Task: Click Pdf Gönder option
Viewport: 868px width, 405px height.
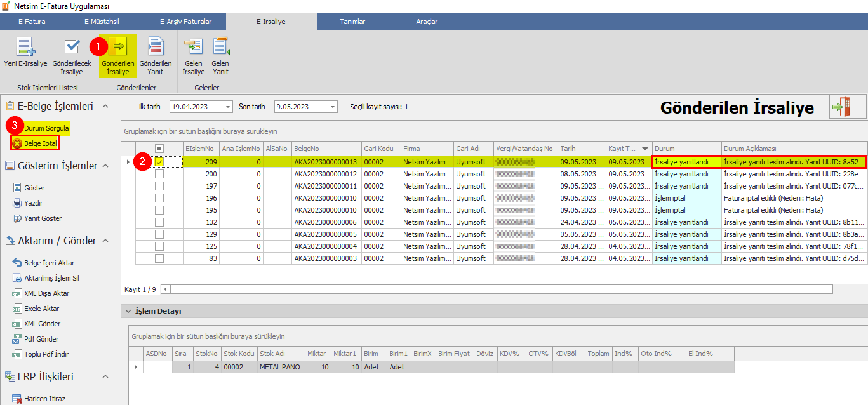Action: point(36,339)
